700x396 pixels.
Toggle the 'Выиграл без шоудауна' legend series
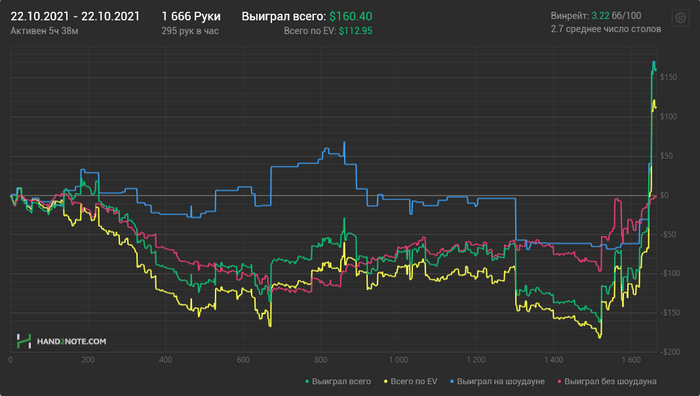[x=607, y=381]
